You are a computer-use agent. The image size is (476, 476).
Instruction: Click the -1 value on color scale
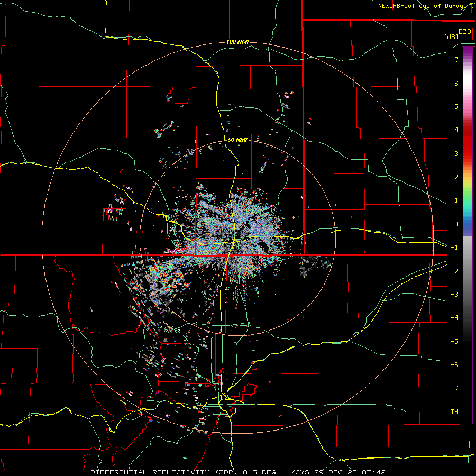pyautogui.click(x=454, y=248)
